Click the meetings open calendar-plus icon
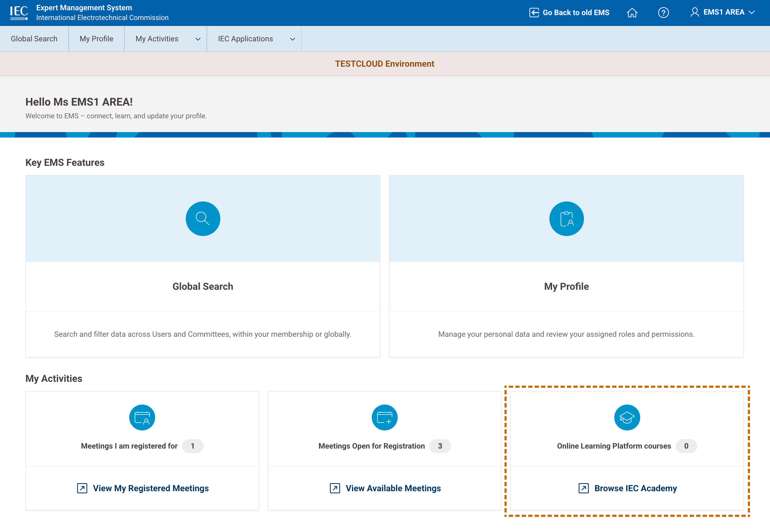Viewport: 770px width, 532px height. (384, 417)
